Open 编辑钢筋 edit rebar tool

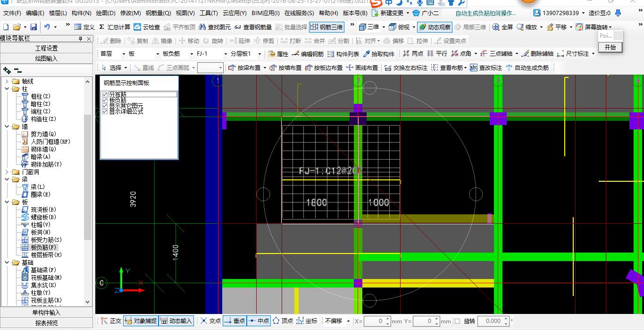(308, 54)
